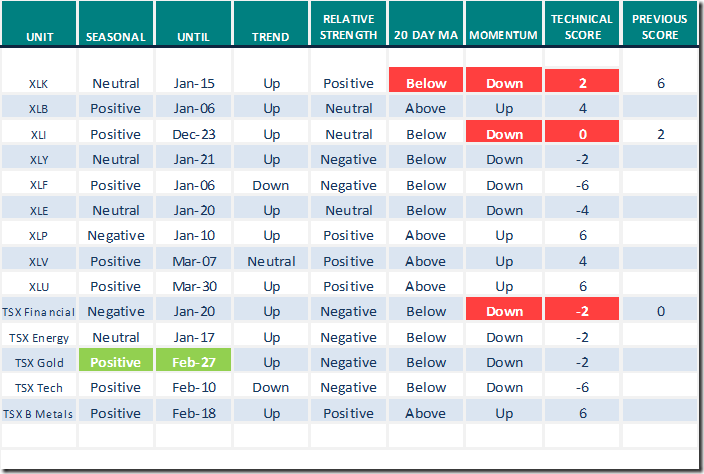This screenshot has width=704, height=474.
Task: Click the XLP Negative seasonal cell
Action: (x=115, y=235)
